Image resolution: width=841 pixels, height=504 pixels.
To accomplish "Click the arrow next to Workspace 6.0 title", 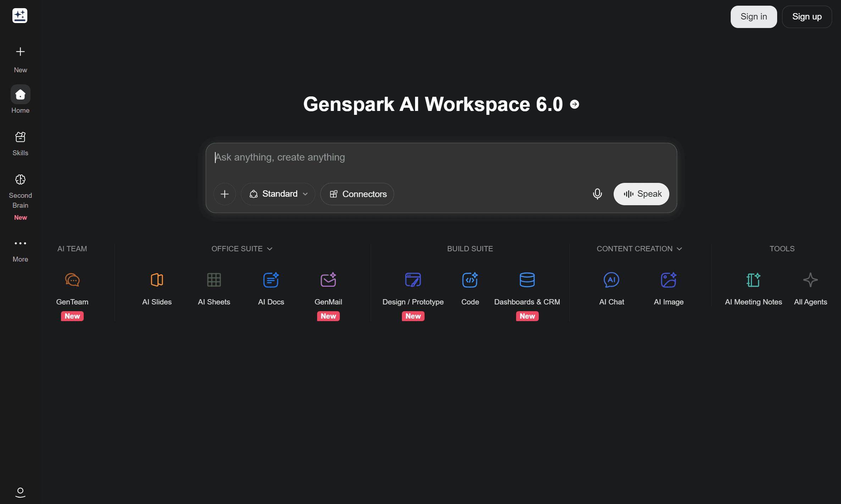I will point(575,104).
